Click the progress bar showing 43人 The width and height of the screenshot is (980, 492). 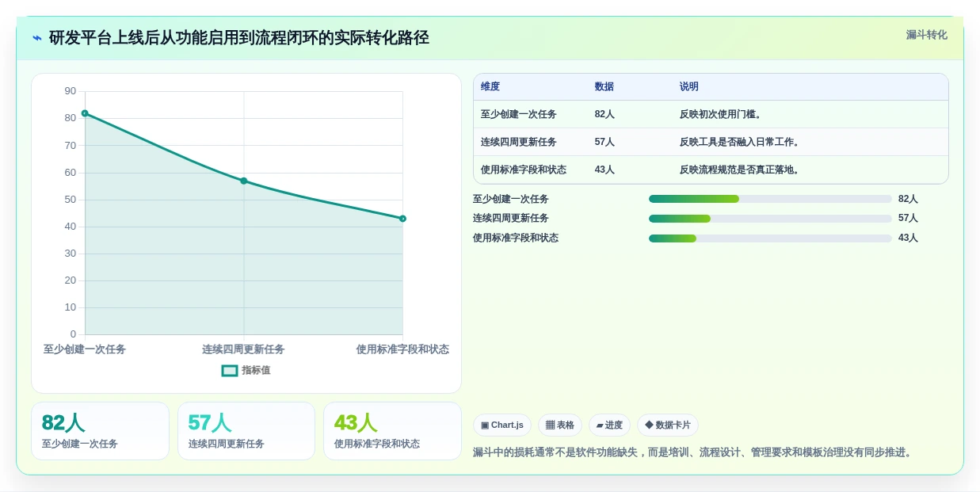770,238
